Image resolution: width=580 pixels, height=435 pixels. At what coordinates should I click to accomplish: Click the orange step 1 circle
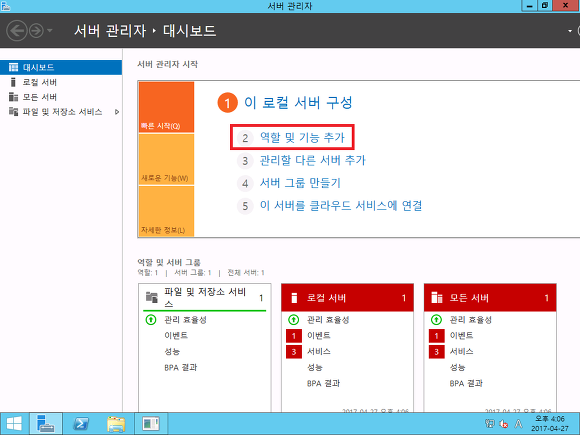227,102
